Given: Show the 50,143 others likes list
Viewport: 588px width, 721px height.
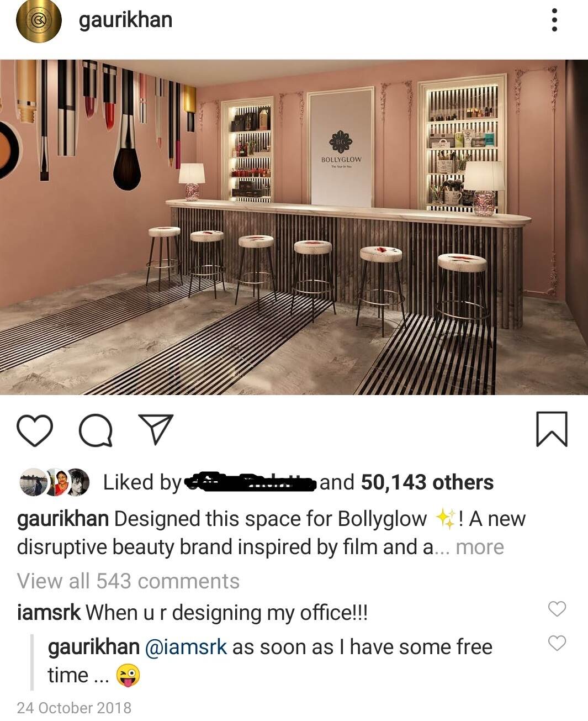Looking at the screenshot, I should point(427,482).
